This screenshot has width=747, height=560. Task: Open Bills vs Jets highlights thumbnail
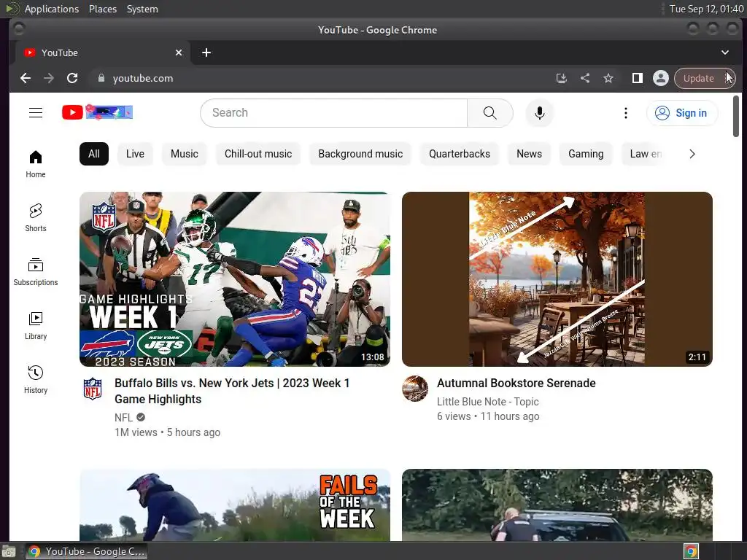point(235,279)
